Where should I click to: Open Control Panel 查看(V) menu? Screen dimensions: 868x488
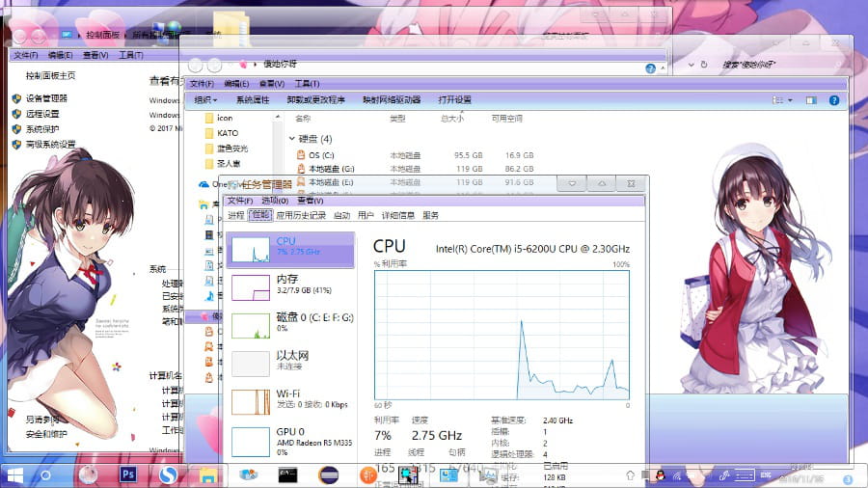tap(95, 55)
